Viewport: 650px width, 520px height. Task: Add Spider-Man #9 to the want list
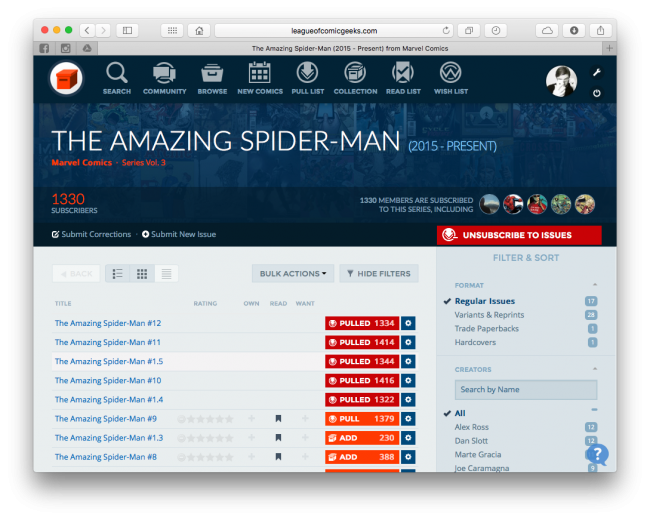point(305,419)
